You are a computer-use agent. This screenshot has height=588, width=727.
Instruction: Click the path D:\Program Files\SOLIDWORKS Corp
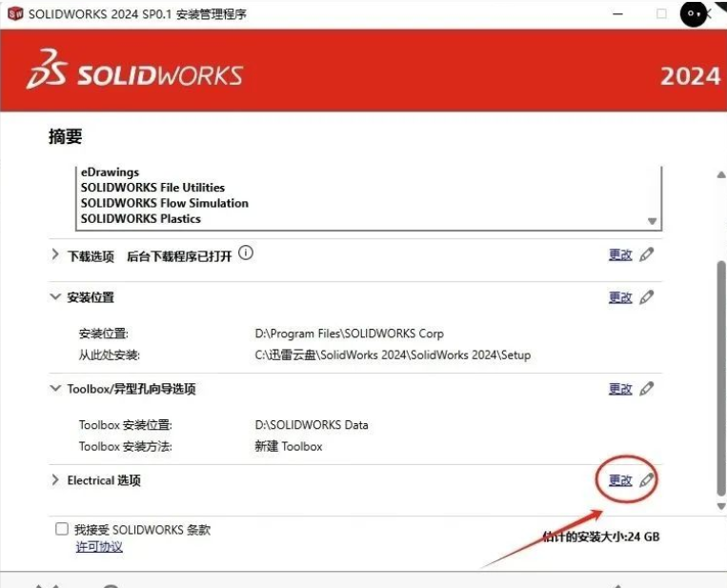349,334
